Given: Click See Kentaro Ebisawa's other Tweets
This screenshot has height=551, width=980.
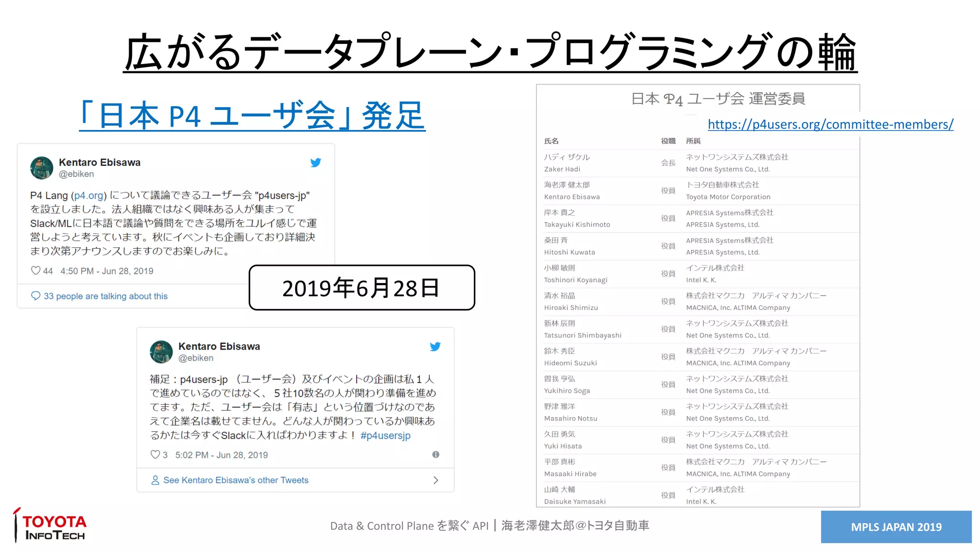Looking at the screenshot, I should coord(236,480).
